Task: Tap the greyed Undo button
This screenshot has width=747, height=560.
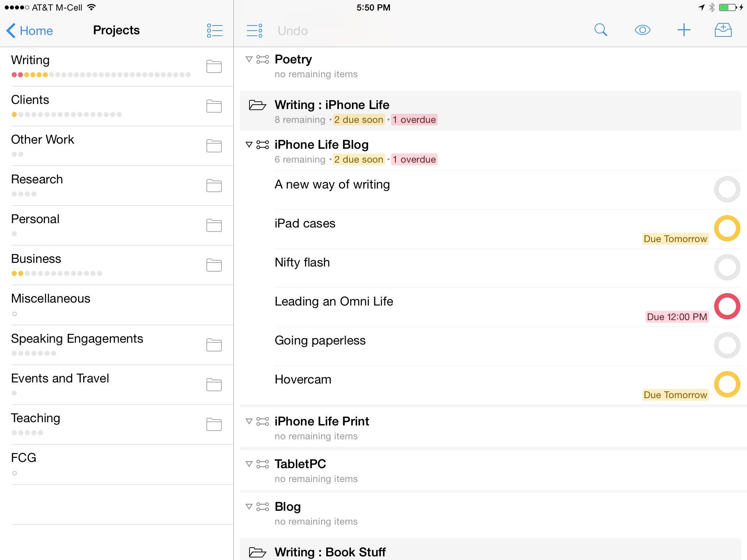Action: tap(293, 31)
